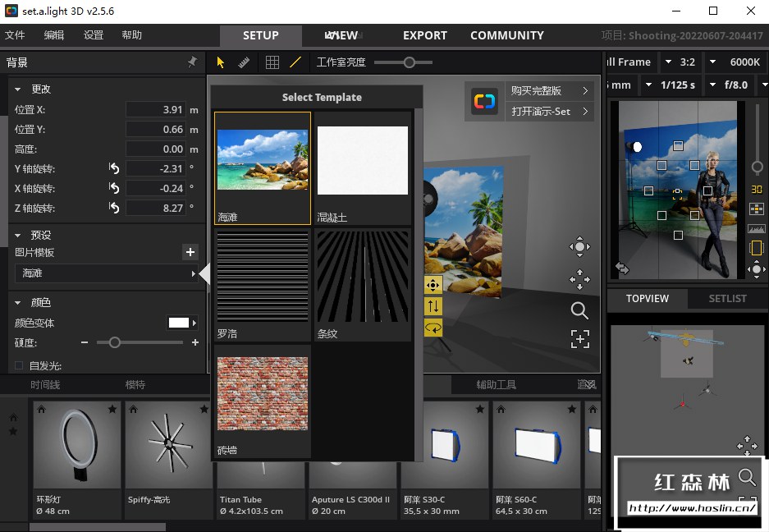Click the white 颜色变体 swatch

[179, 323]
